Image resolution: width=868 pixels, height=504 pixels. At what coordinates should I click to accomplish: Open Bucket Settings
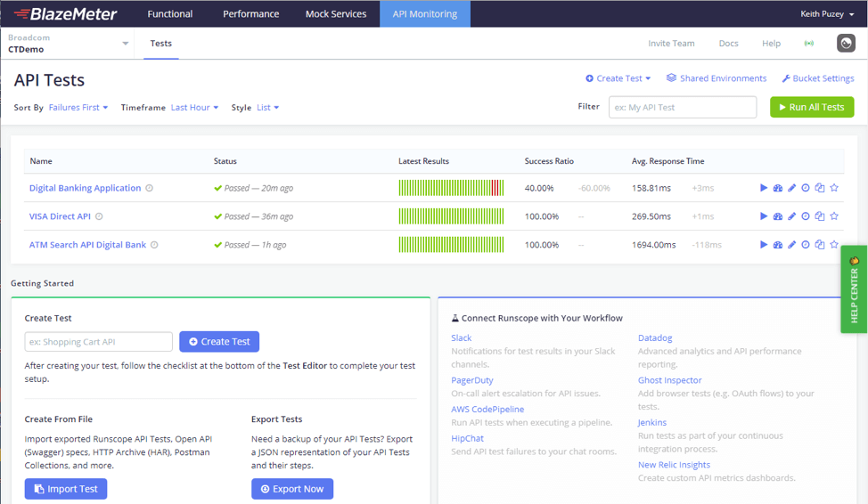pos(817,78)
